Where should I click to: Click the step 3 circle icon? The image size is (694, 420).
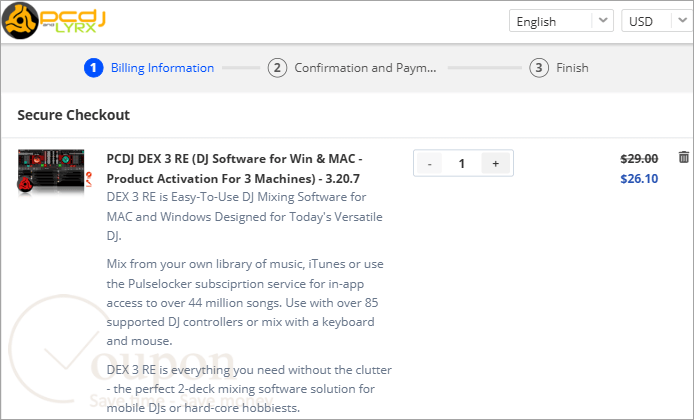539,68
